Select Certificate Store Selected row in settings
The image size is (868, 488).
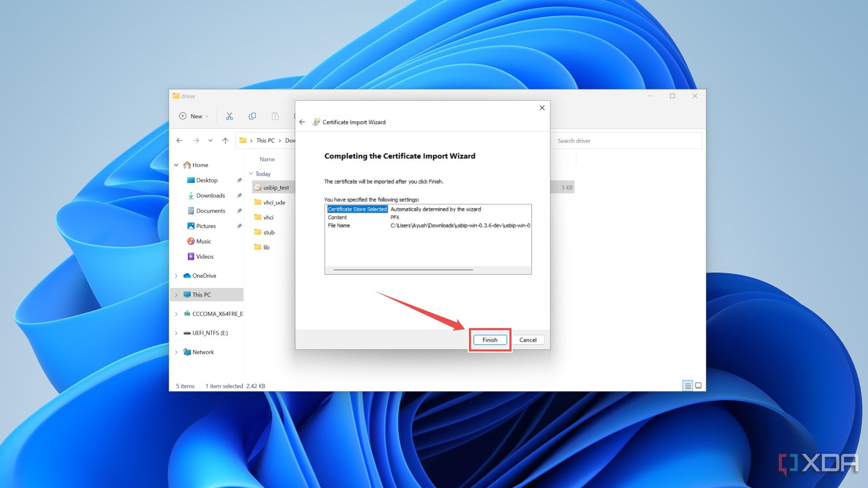point(427,208)
